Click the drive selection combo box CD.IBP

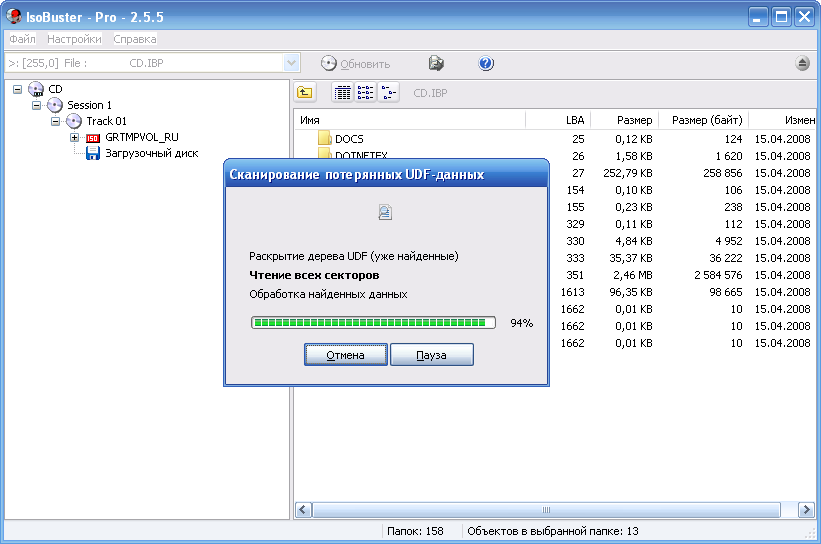click(x=152, y=63)
